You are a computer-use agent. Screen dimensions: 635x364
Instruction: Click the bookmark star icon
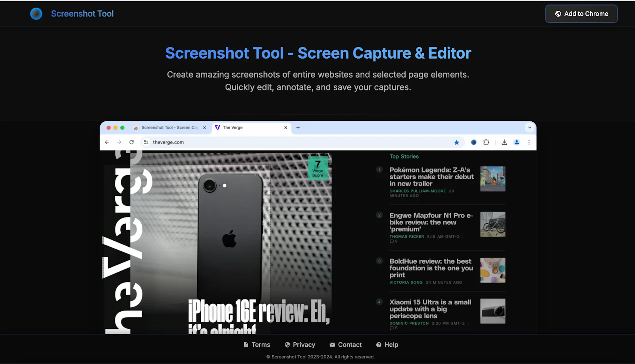[x=456, y=142]
